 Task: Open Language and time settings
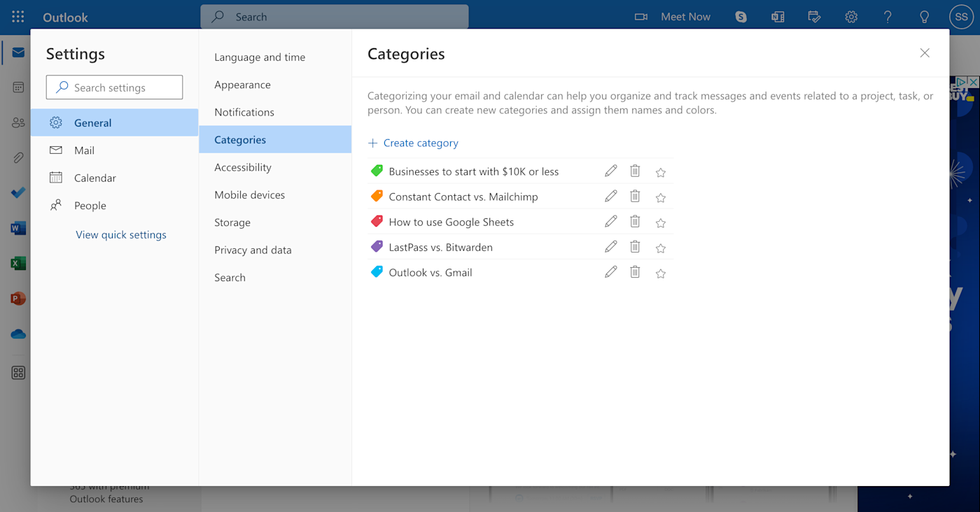pyautogui.click(x=275, y=57)
